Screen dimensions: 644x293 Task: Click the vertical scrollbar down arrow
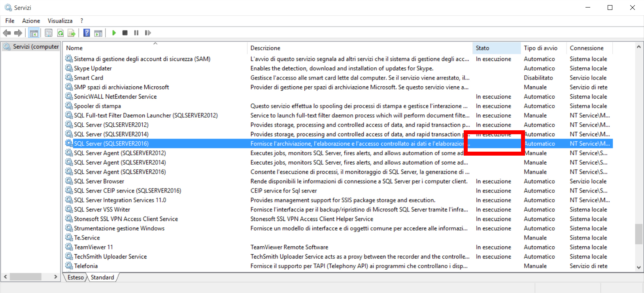[x=638, y=267]
